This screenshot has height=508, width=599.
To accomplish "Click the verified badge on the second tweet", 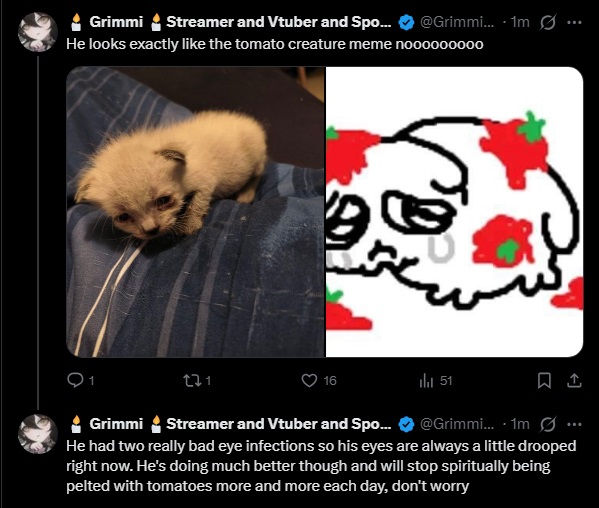I will point(406,424).
